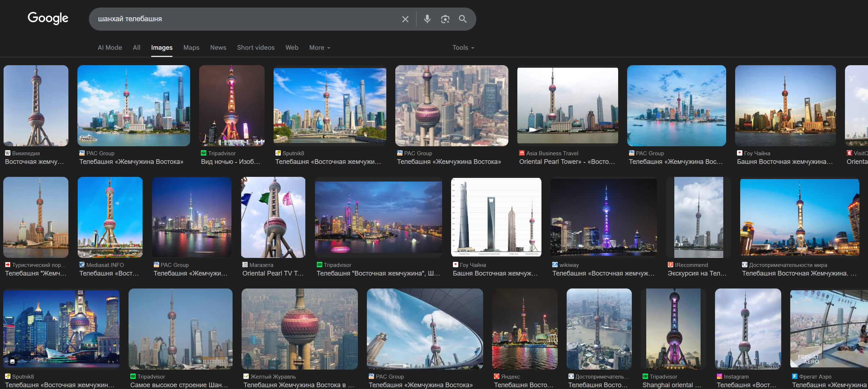Image resolution: width=868 pixels, height=389 pixels.
Task: Open the skyscraper height comparison chart image
Action: coord(496,217)
